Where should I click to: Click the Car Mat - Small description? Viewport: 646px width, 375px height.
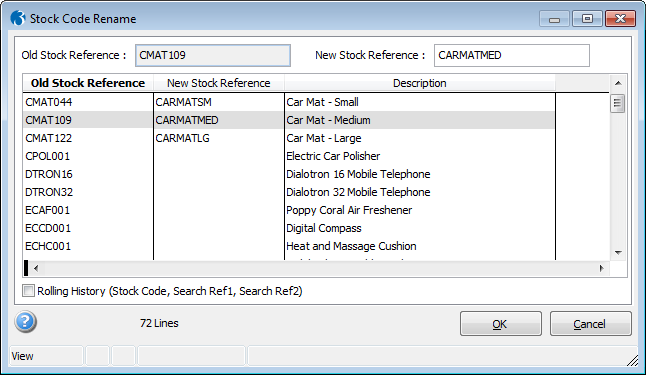point(322,102)
